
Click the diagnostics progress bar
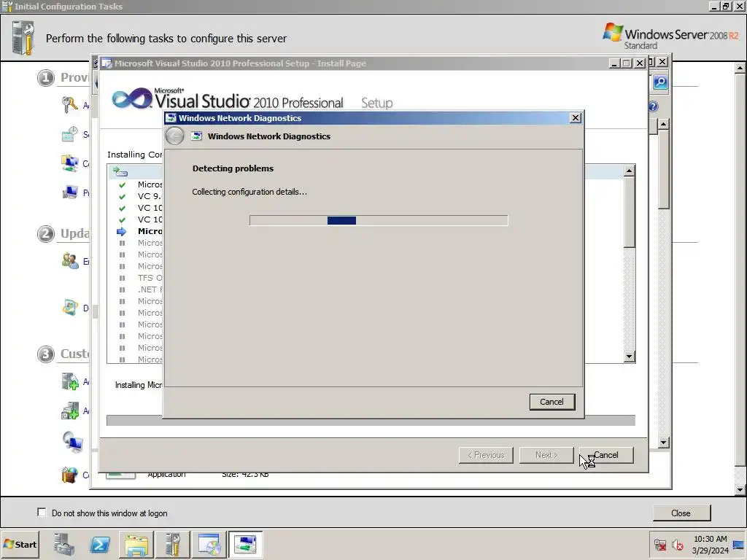[379, 220]
